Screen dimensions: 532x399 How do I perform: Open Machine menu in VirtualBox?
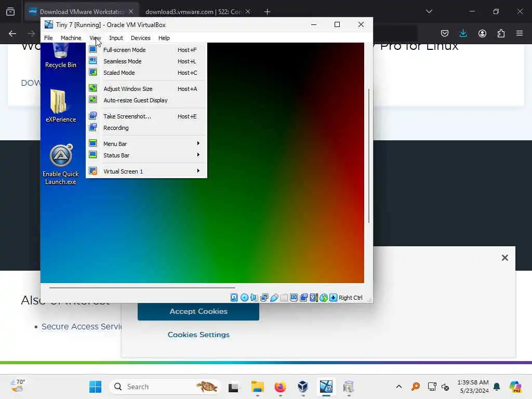click(71, 38)
